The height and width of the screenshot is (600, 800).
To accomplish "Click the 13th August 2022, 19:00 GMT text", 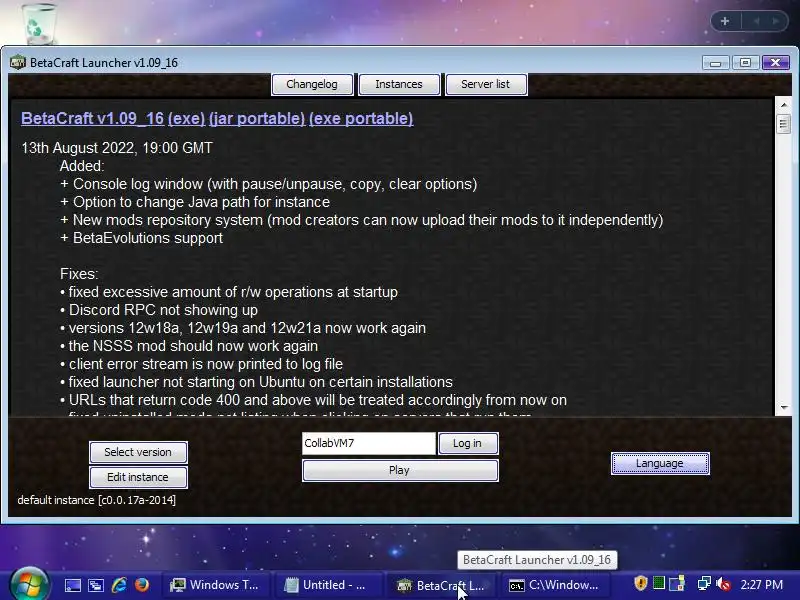I will tap(117, 148).
